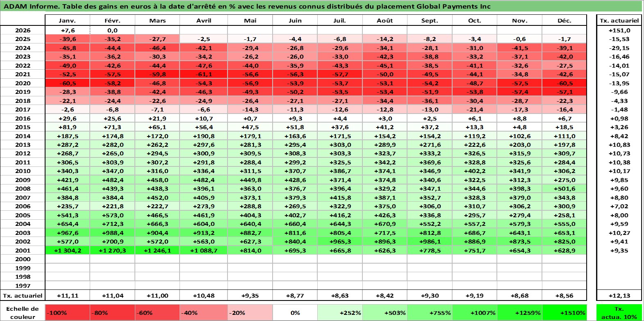
Task: Select cell '-61,1' for Avril 2021
Action: (203, 74)
